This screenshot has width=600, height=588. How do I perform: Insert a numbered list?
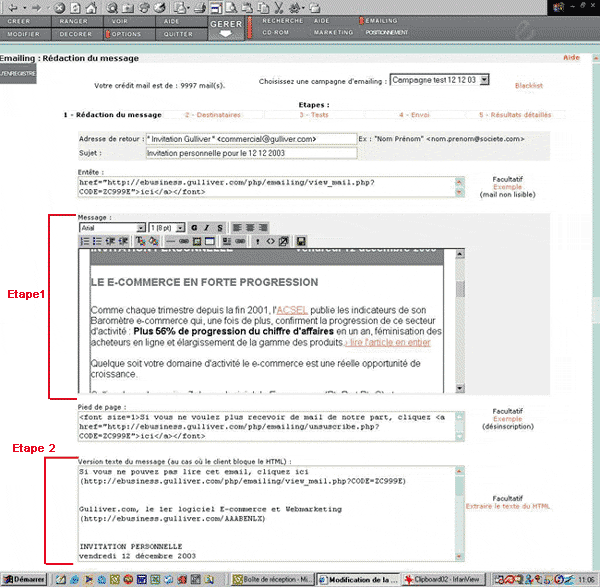pos(85,241)
